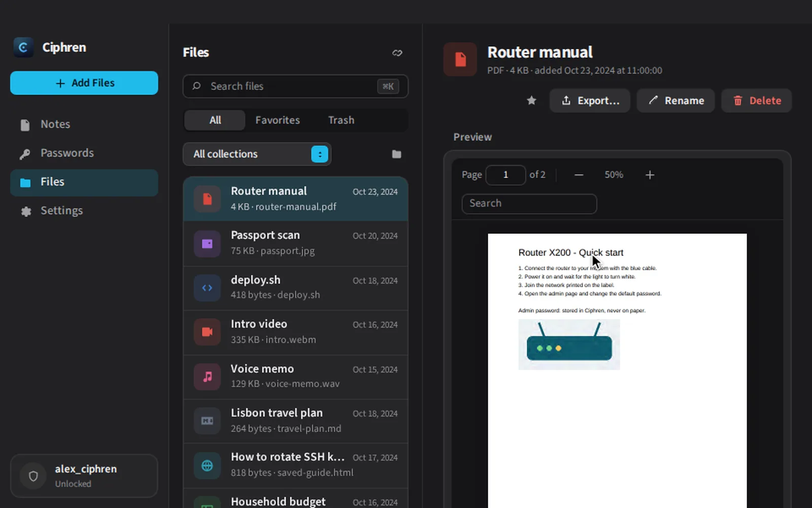Delete the Router manual file

click(756, 101)
